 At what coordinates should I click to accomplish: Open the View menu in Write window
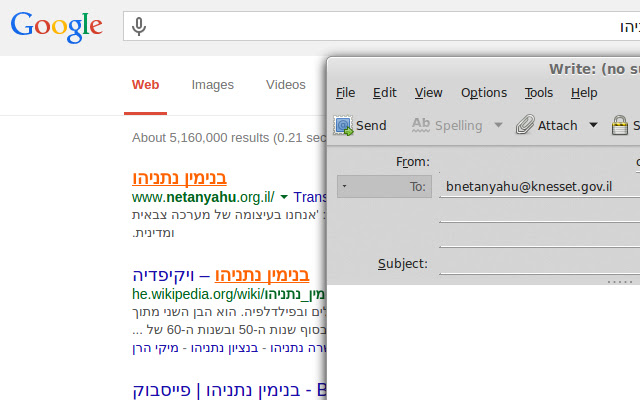(x=429, y=93)
